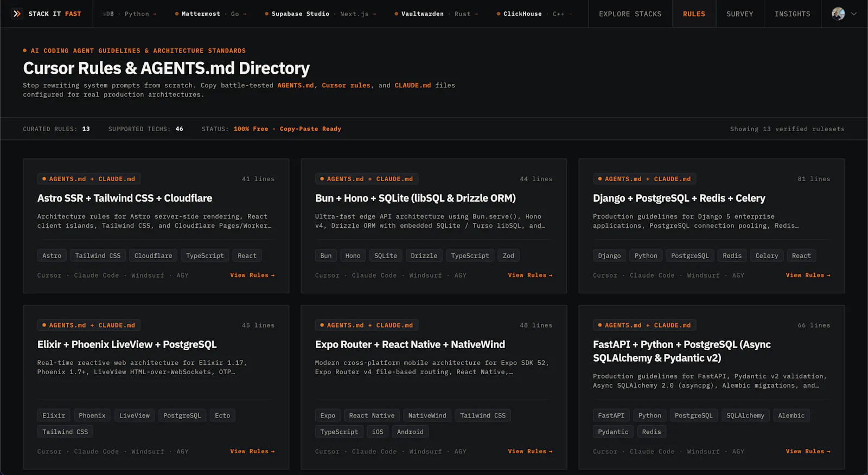The image size is (868, 475).
Task: Click the Astro tag chip
Action: pos(52,256)
